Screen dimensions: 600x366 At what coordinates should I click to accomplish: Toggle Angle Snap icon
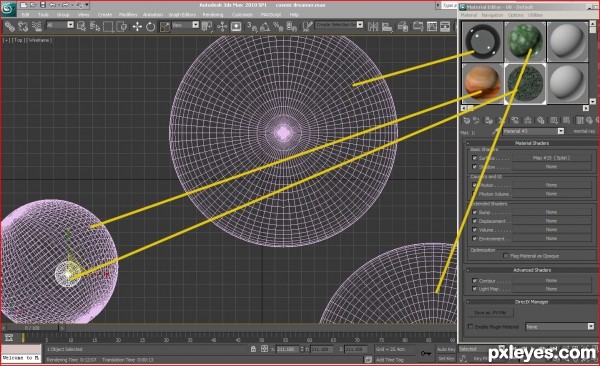pyautogui.click(x=265, y=26)
